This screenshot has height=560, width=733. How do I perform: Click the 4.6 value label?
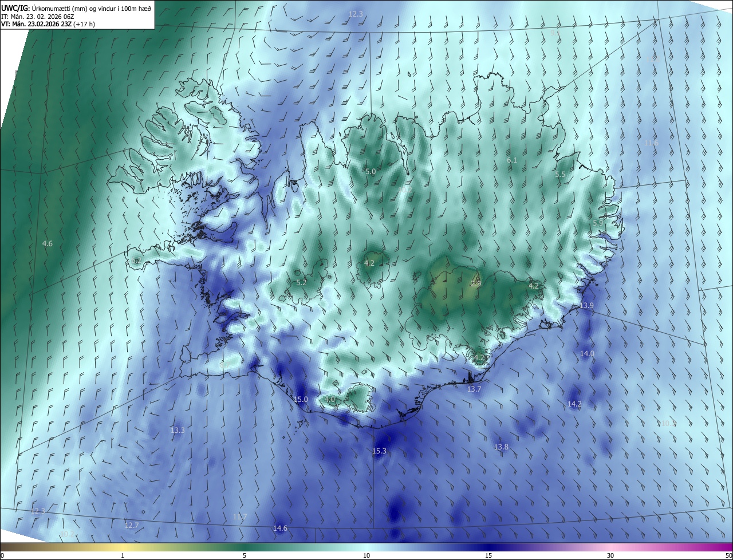coord(48,244)
